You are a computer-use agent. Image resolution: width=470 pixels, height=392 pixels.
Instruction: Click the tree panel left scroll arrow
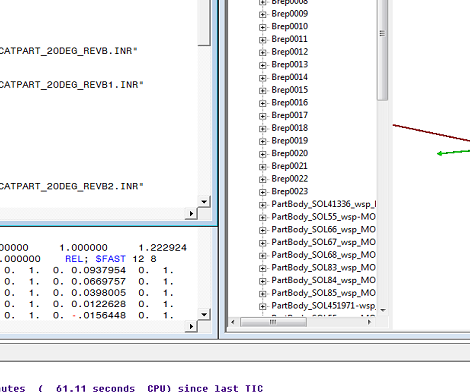tap(233, 322)
